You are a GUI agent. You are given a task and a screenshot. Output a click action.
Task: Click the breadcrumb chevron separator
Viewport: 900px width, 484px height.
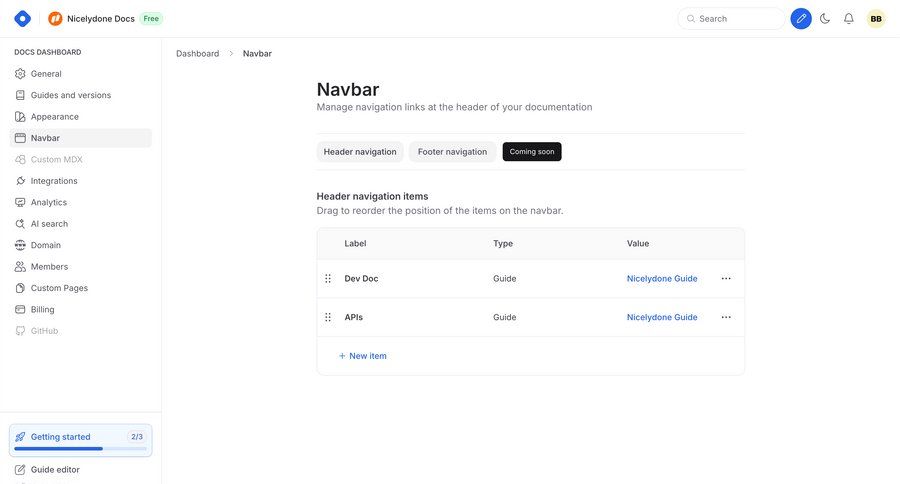coord(231,53)
